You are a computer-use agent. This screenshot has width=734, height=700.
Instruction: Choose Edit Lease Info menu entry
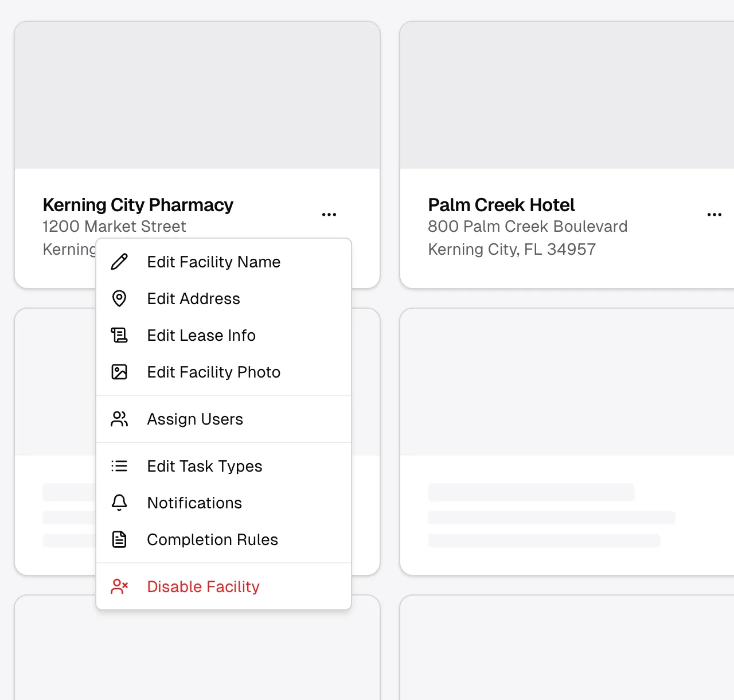click(x=224, y=335)
